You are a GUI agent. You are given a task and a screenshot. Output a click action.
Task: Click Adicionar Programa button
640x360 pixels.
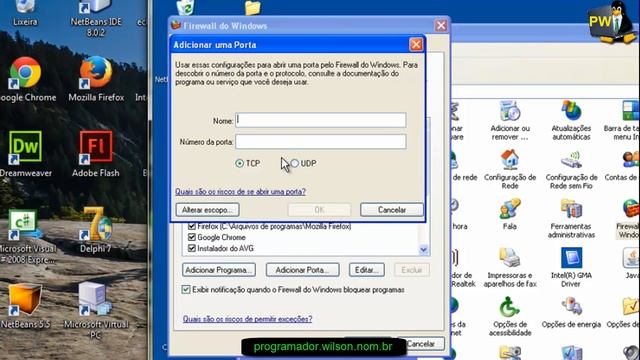[x=219, y=270]
